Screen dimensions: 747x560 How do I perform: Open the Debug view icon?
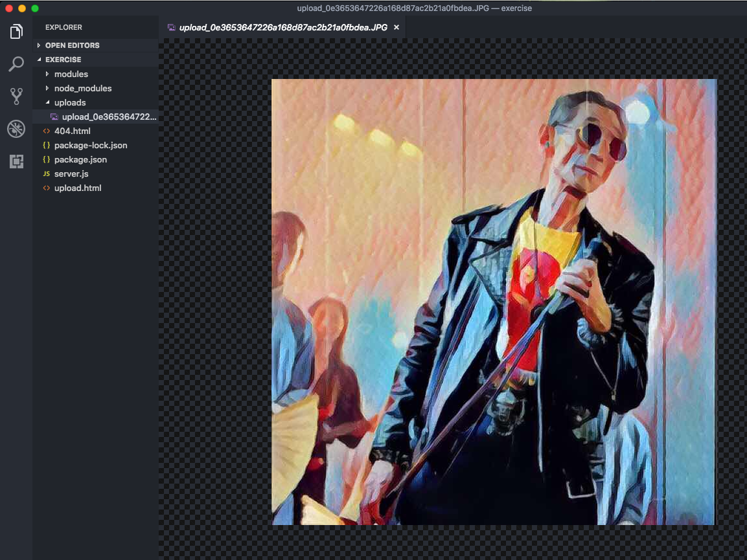(16, 129)
